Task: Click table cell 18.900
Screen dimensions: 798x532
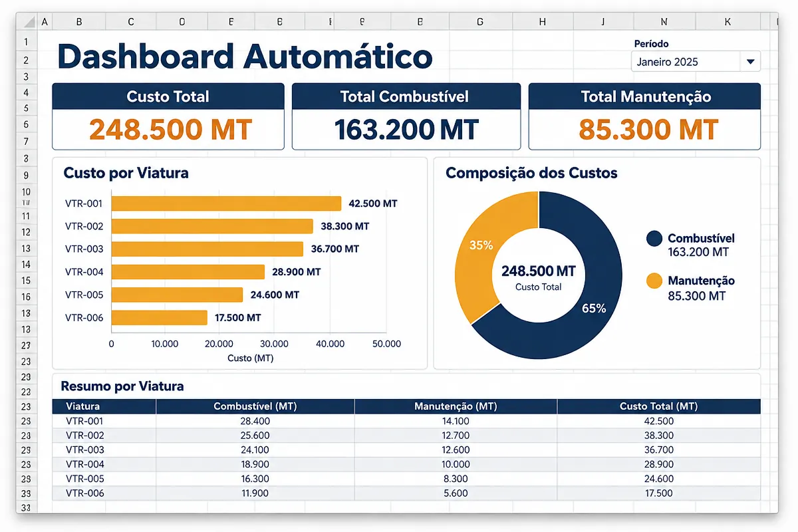Action: tap(256, 464)
